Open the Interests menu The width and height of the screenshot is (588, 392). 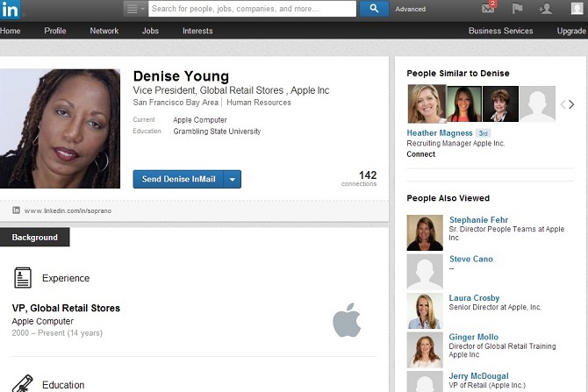point(197,31)
